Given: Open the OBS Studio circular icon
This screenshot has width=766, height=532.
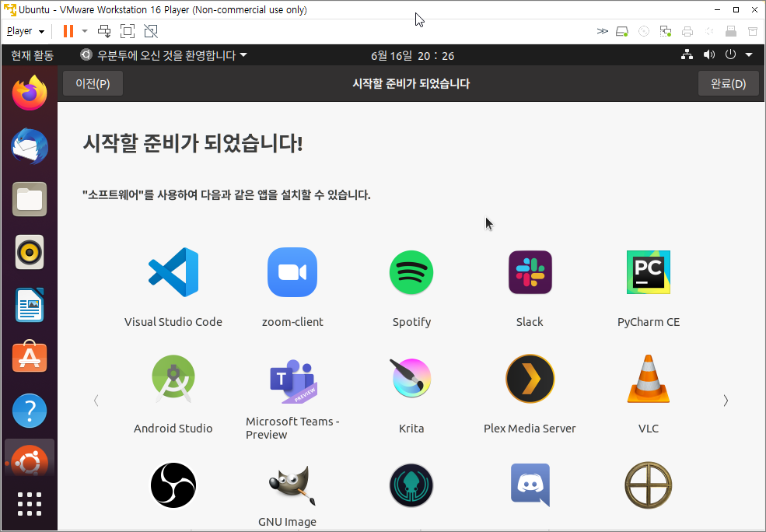Looking at the screenshot, I should (173, 485).
